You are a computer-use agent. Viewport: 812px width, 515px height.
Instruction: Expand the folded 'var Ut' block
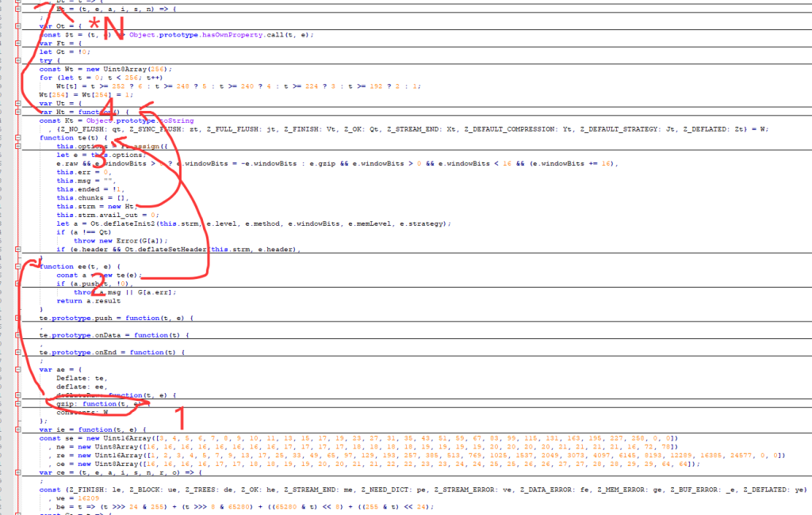point(18,103)
